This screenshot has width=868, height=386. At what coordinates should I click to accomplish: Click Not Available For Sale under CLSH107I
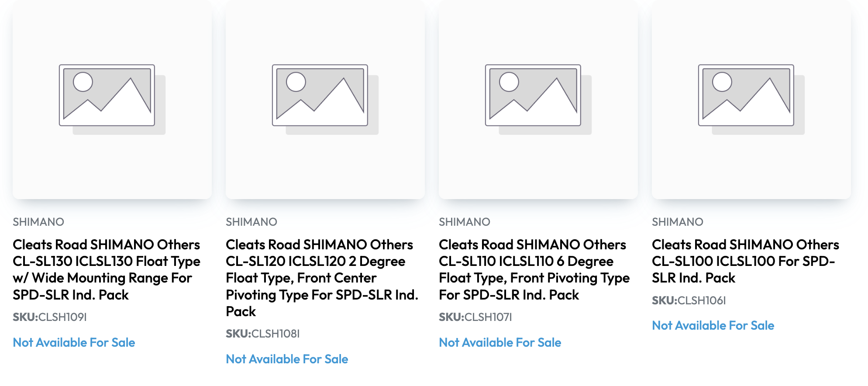click(x=500, y=342)
